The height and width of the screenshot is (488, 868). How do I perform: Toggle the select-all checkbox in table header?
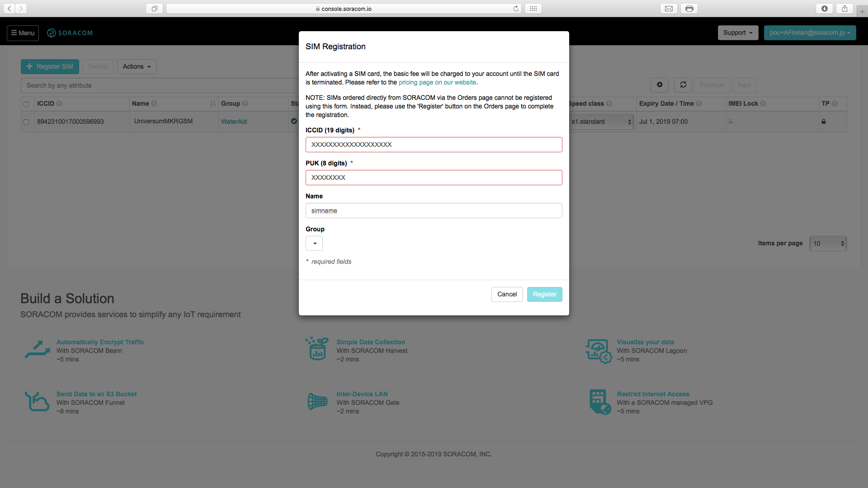coord(26,104)
